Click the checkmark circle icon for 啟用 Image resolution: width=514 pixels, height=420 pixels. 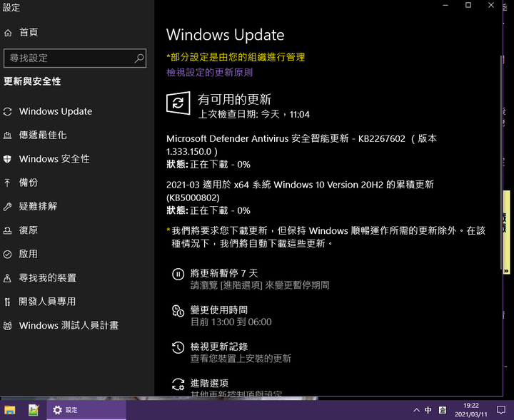(x=8, y=255)
